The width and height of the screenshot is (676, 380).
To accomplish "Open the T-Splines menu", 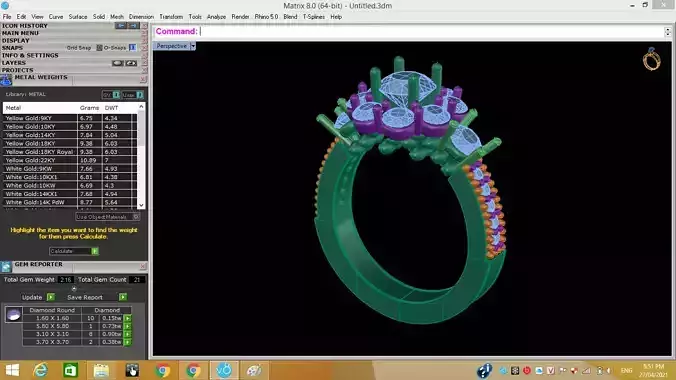I will point(313,17).
